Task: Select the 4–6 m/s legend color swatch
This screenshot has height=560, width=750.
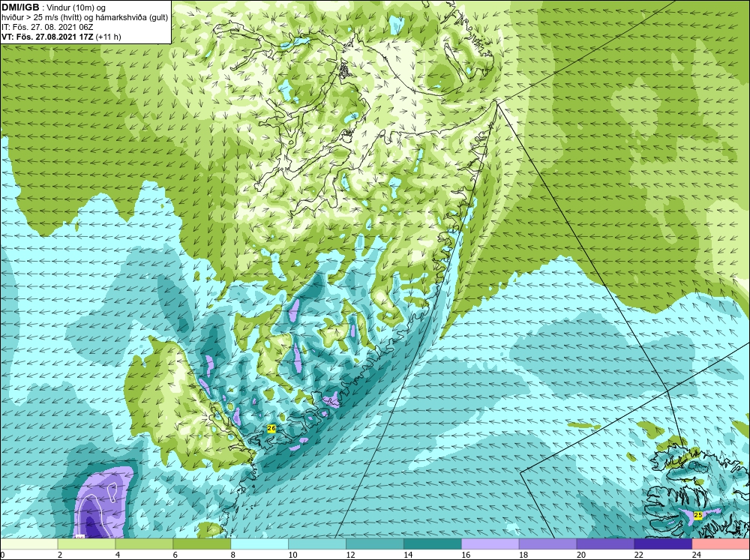Action: 144,544
